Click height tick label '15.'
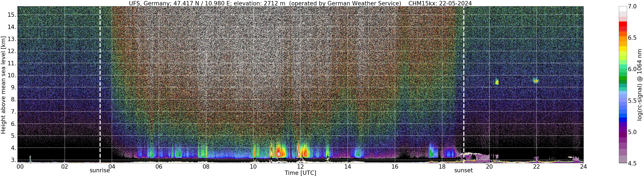 12,15
